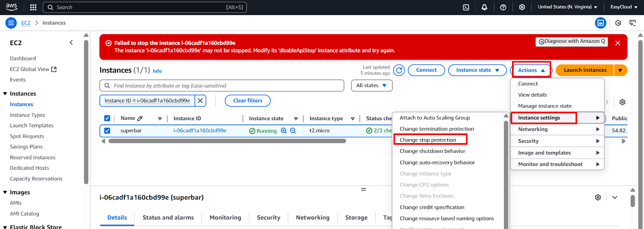Open the Security submenu in Actions

[557, 141]
